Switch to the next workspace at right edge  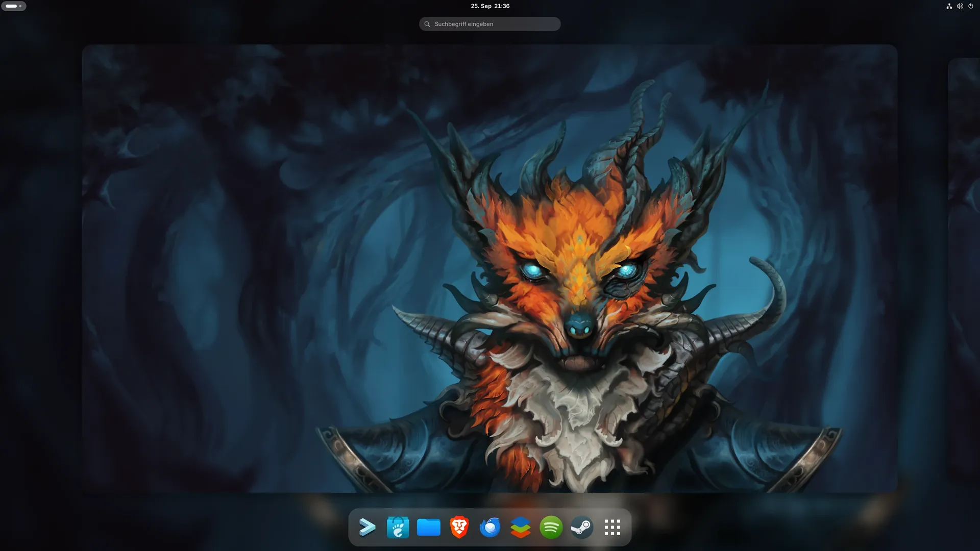tap(965, 268)
